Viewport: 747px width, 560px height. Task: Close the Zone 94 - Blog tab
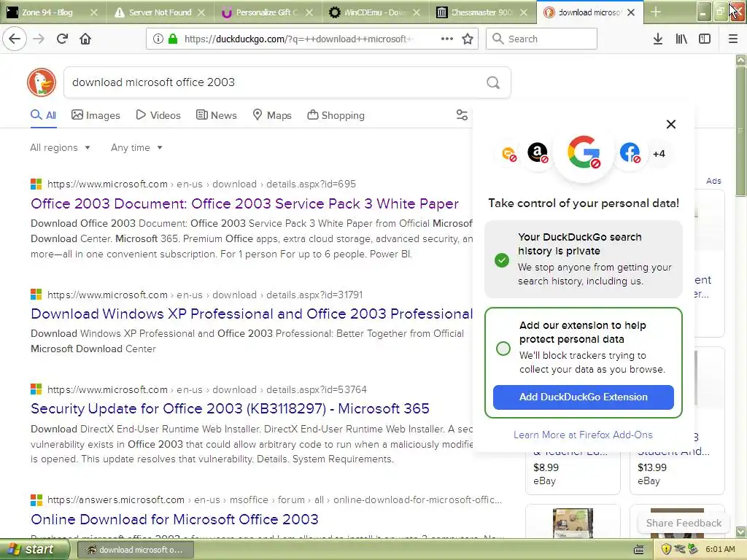coord(94,12)
